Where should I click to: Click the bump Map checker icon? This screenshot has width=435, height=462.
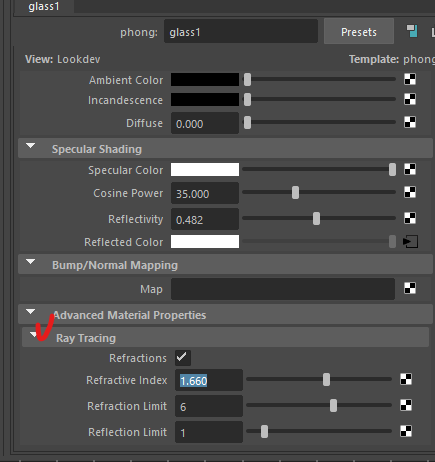point(410,288)
